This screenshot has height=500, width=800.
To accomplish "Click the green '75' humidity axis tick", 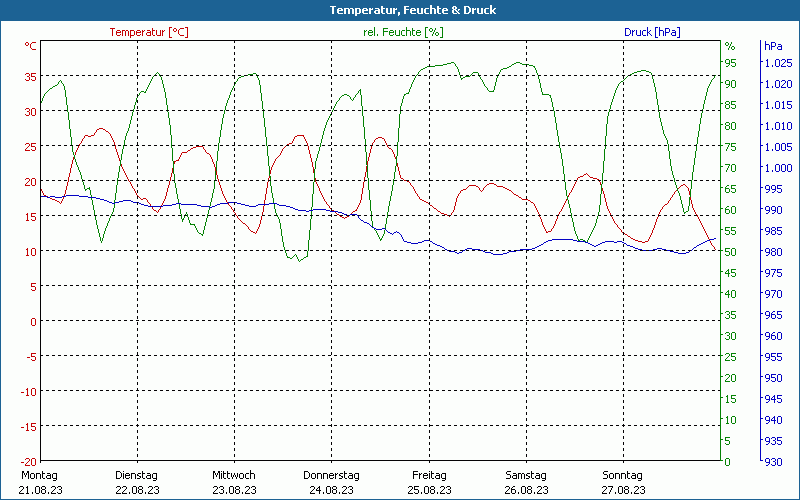I will click(x=731, y=147).
